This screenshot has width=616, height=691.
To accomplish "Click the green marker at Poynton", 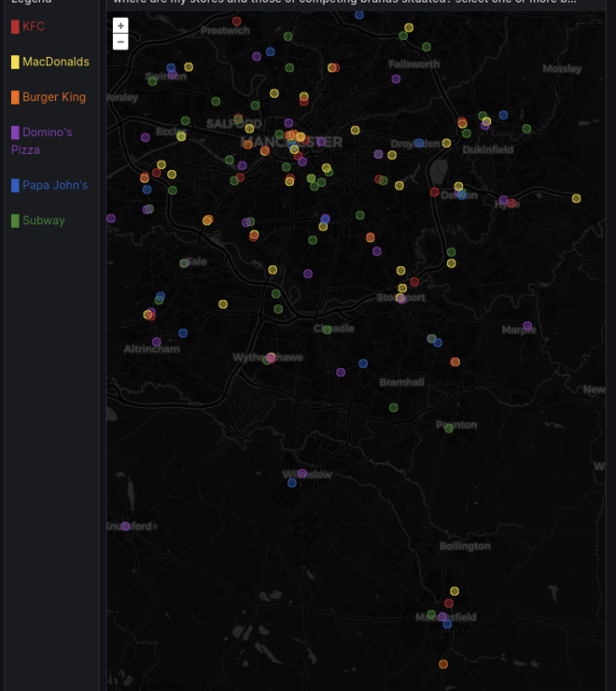I will point(449,429).
